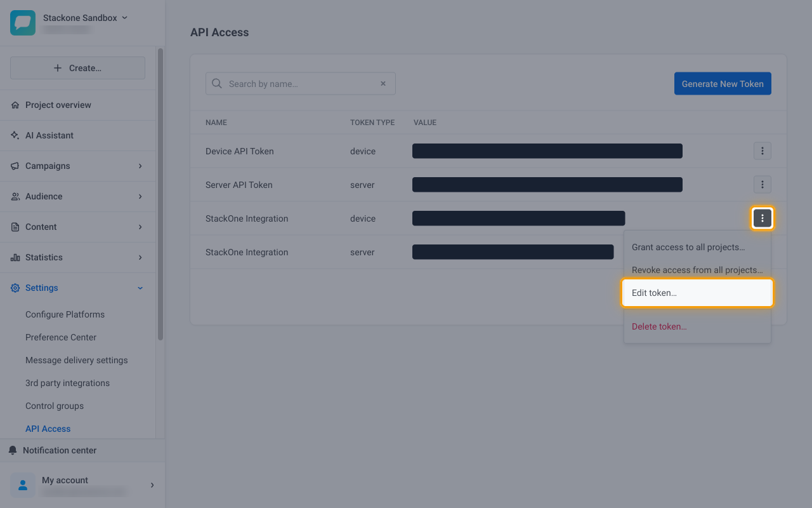This screenshot has width=812, height=508.
Task: Expand the Statistics section chevron
Action: 140,257
